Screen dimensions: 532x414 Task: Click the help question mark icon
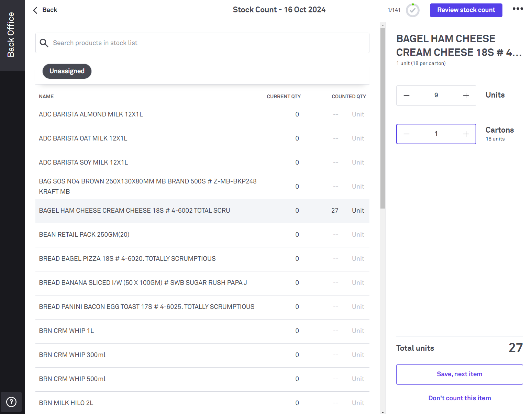pyautogui.click(x=11, y=402)
